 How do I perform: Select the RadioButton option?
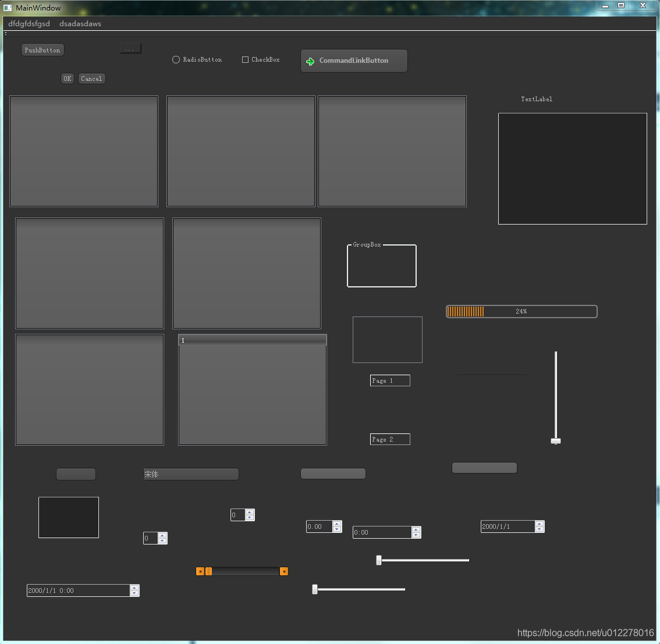point(176,60)
